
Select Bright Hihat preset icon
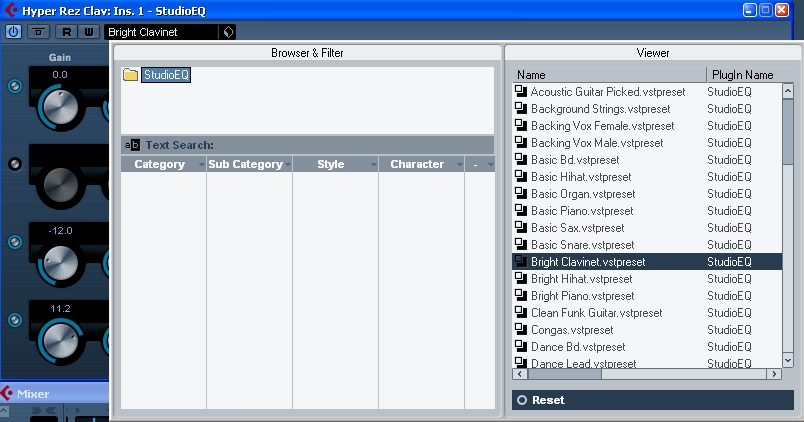[521, 278]
